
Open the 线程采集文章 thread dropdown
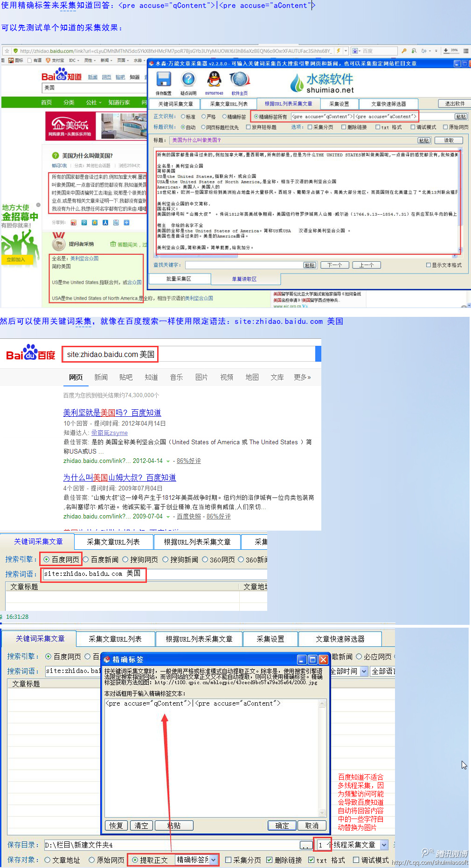(x=384, y=845)
